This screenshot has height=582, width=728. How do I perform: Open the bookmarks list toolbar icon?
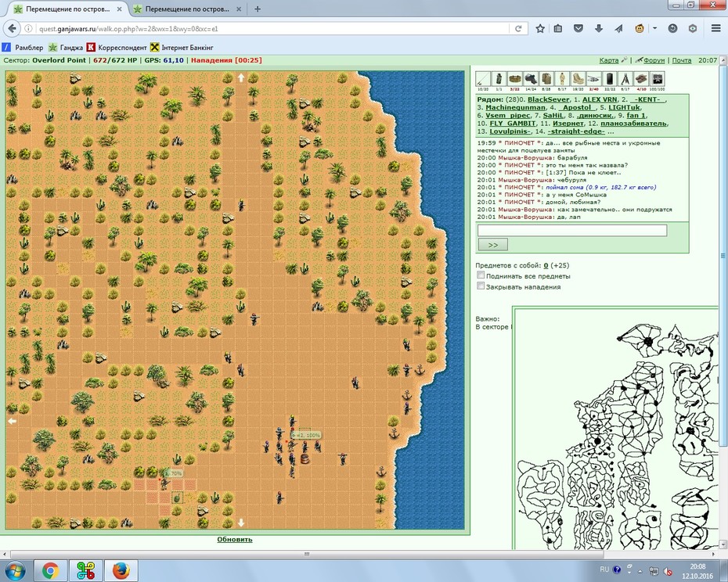pyautogui.click(x=558, y=29)
